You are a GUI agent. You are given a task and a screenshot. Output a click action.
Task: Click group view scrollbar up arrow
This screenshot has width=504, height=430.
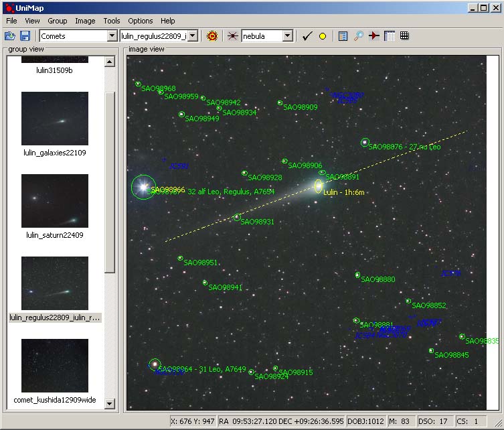110,62
